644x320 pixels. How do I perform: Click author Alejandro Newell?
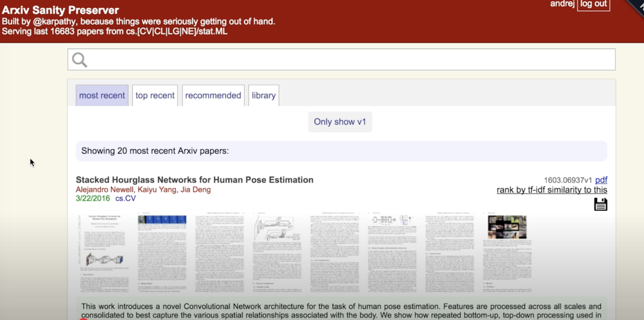(105, 189)
